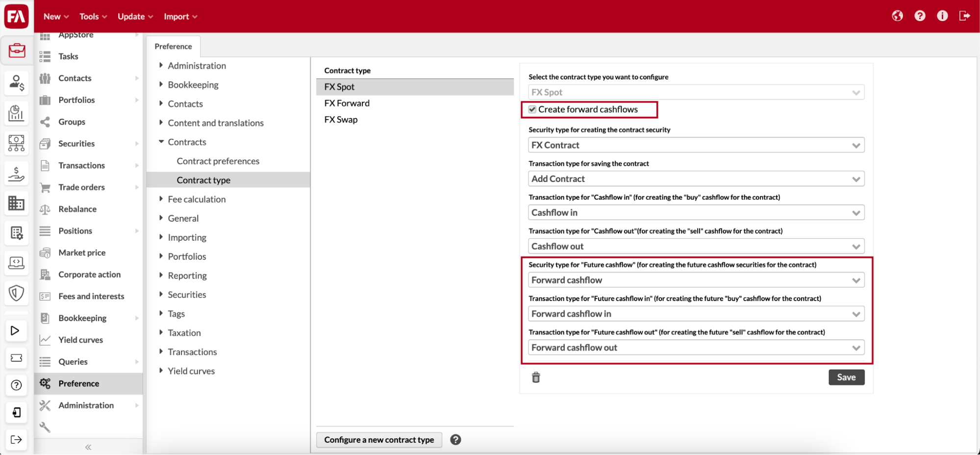Open the Forward cashflow in dropdown
Screen dimensions: 980x455
[696, 314]
